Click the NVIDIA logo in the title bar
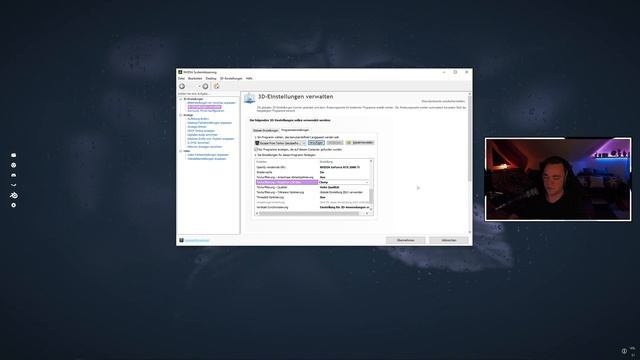This screenshot has width=640, height=360. point(180,72)
